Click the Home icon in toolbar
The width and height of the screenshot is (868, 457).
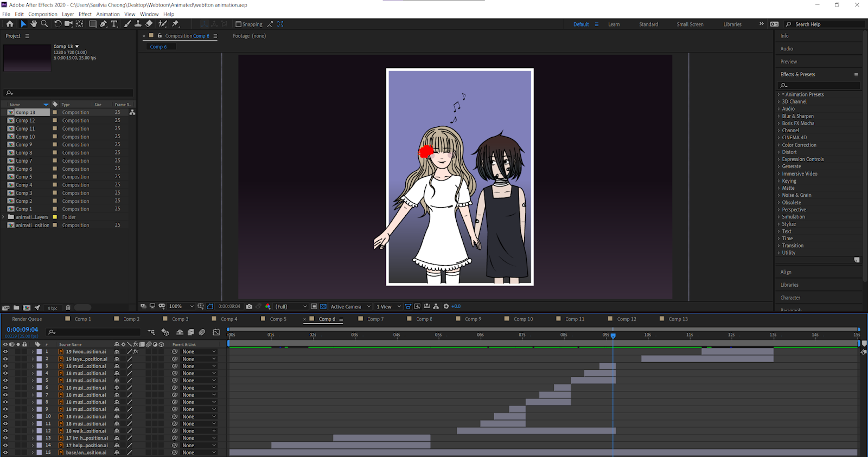click(x=10, y=24)
